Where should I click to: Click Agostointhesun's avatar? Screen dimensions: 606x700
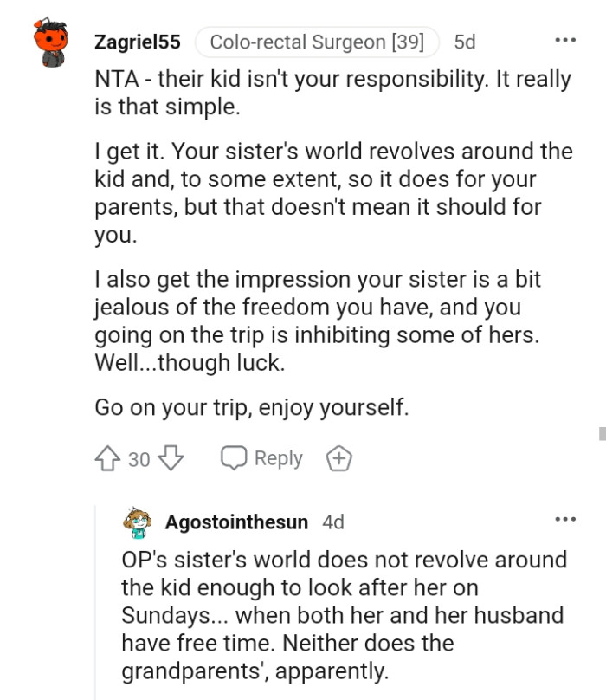(x=139, y=521)
